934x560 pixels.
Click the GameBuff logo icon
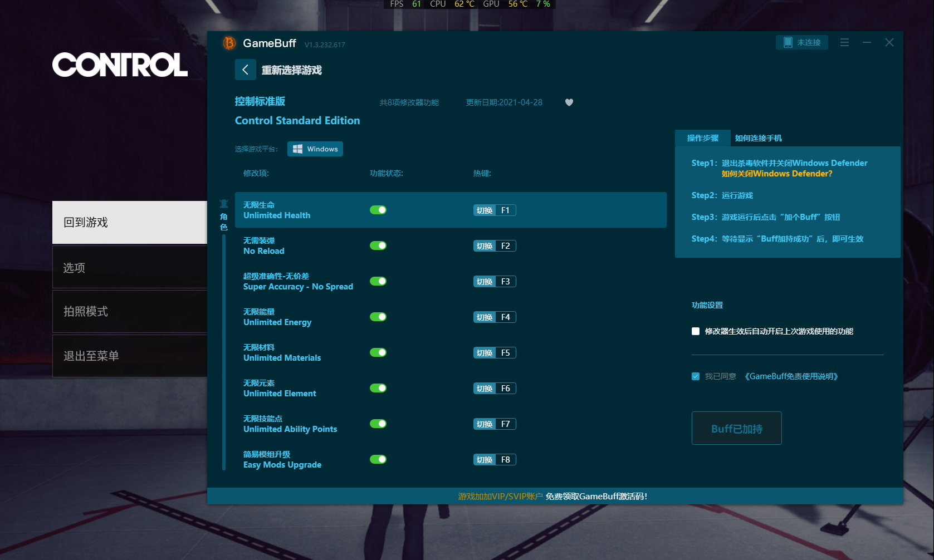(229, 43)
